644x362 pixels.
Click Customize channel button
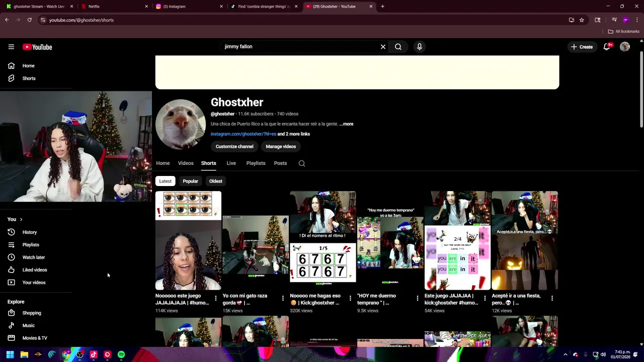[234, 146]
